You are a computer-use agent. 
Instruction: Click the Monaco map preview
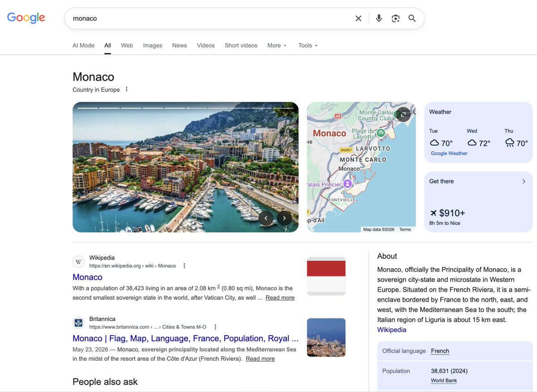coord(362,167)
